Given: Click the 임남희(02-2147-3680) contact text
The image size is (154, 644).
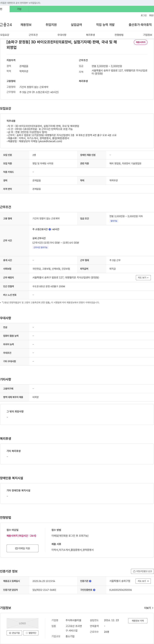Looking at the screenshot, I should tap(44, 590).
